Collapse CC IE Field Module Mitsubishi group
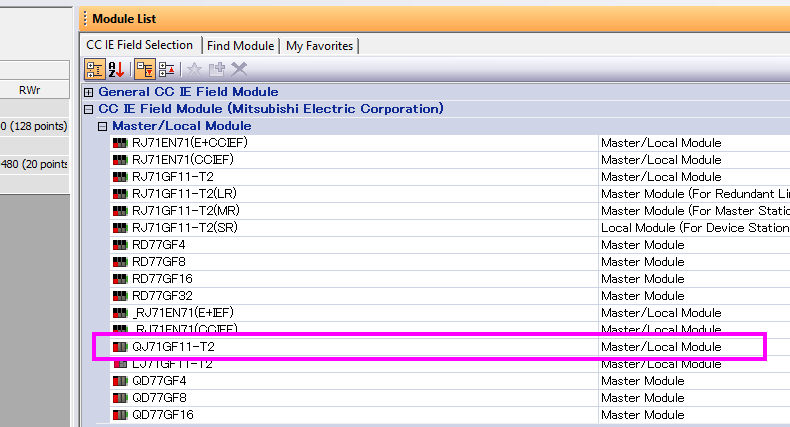This screenshot has width=790, height=427. [x=89, y=109]
